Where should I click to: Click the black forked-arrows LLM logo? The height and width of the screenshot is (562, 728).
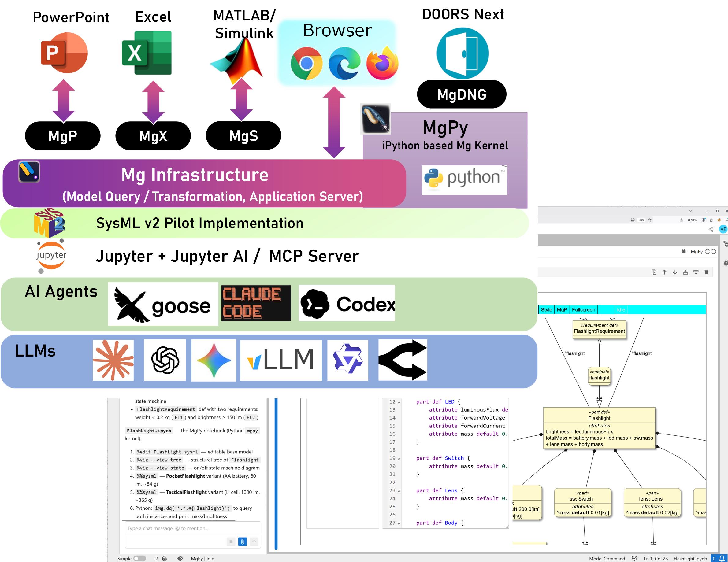(403, 360)
